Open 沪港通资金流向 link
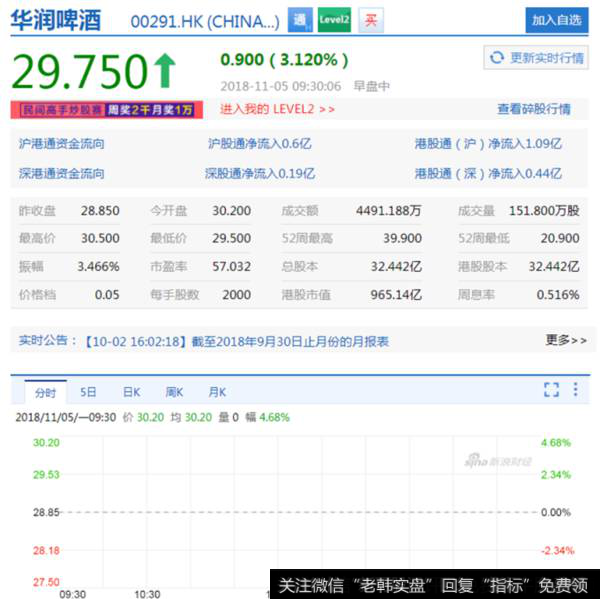The width and height of the screenshot is (600, 599). click(62, 144)
